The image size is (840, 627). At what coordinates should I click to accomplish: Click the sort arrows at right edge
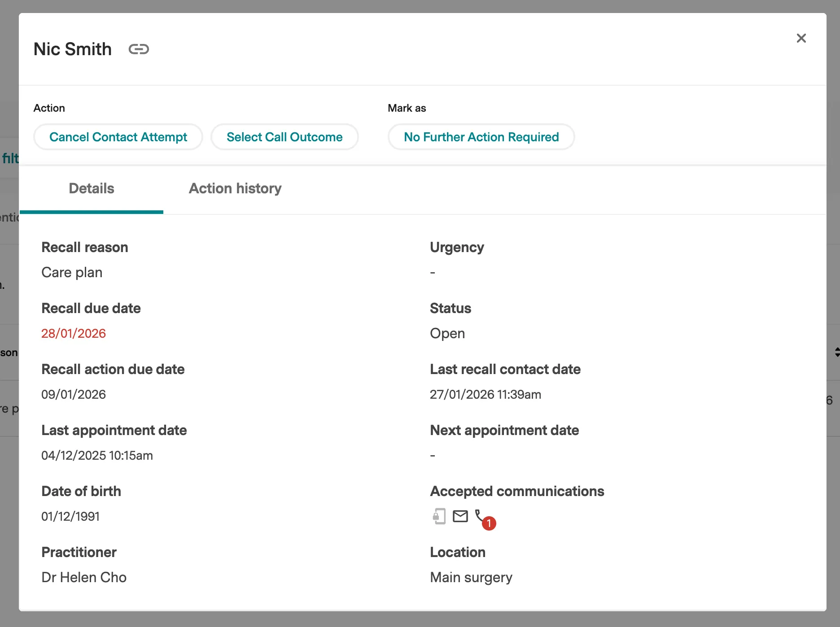coord(837,352)
